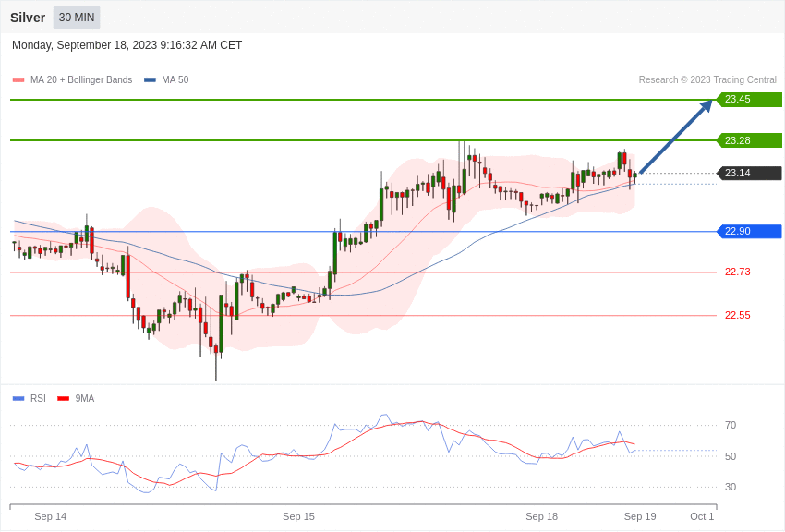Select the date line 'Monday, September 18, 2023 9:16:32 AM CET'
Viewport: 785px width, 532px height.
tap(127, 45)
